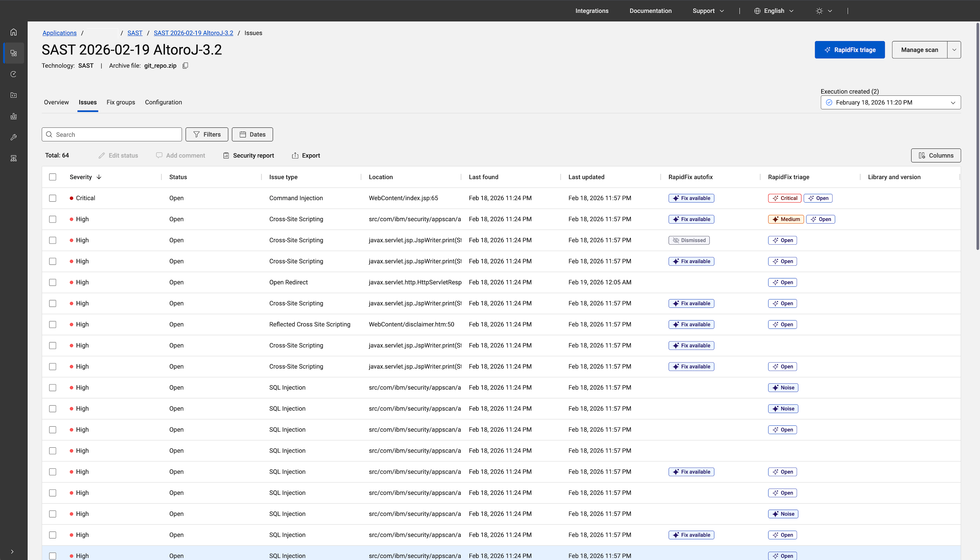Tick the Open Redirect issue checkbox
The height and width of the screenshot is (560, 980).
[x=53, y=282]
